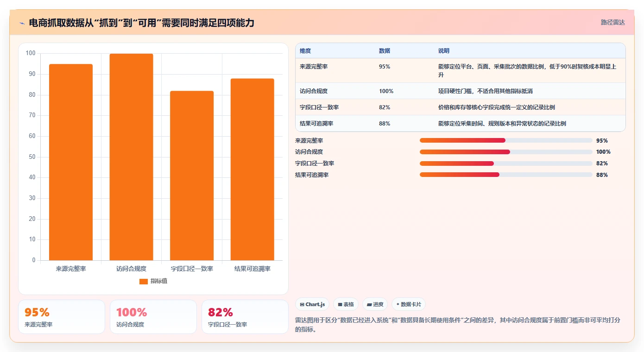Click the icon inside the 进度 chip
The image size is (644, 352).
coord(369,305)
